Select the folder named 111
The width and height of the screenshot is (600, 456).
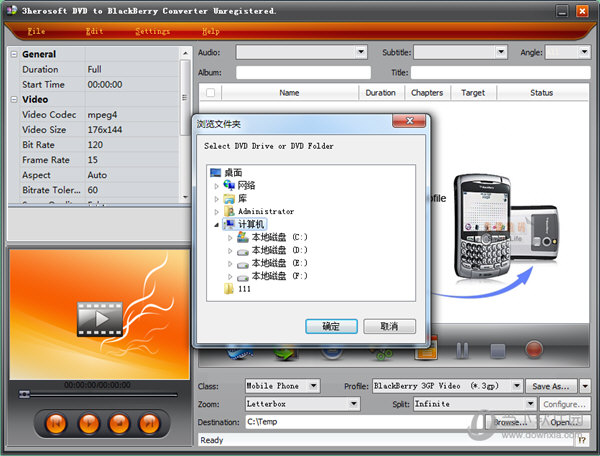[x=237, y=289]
